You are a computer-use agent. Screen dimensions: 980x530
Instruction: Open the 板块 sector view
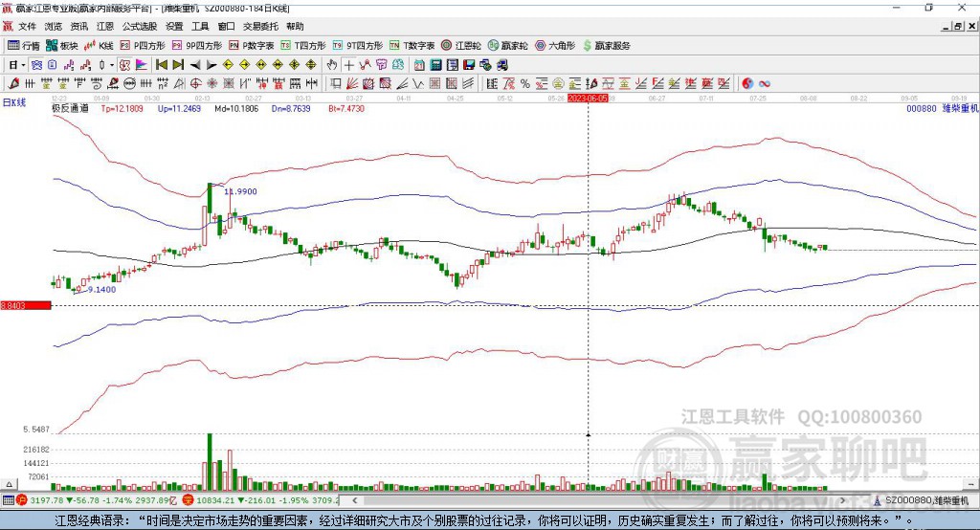click(x=61, y=46)
